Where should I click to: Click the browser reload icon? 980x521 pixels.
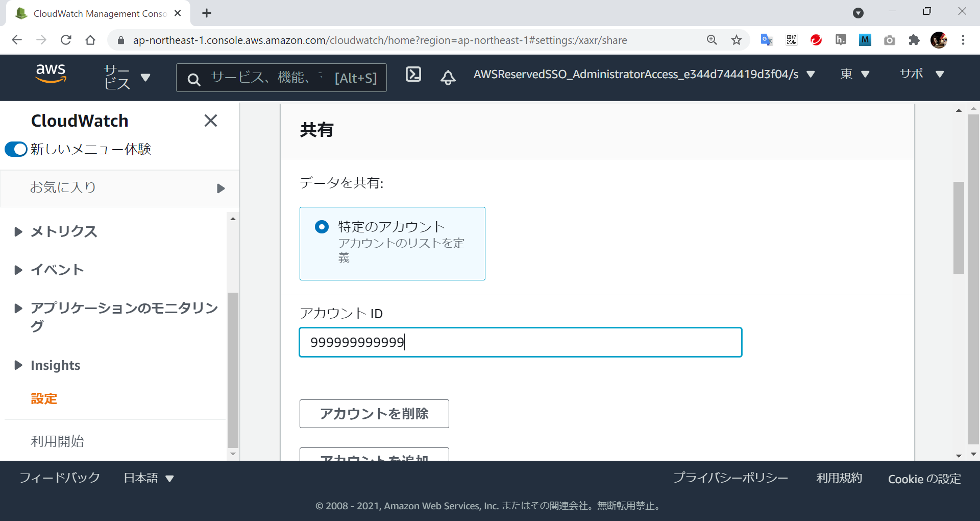click(x=66, y=40)
